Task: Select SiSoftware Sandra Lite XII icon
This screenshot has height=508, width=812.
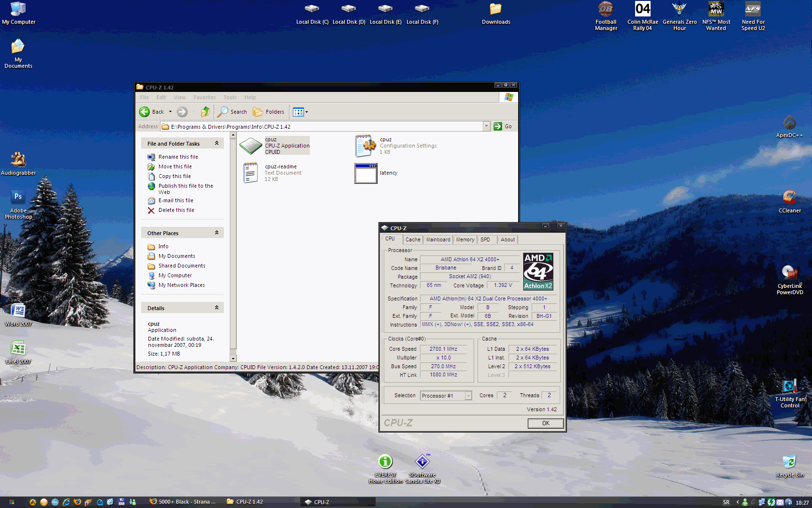Action: (422, 469)
